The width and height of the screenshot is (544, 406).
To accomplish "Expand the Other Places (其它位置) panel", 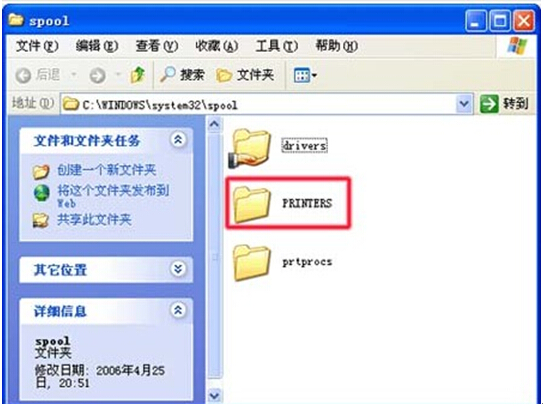I will 178,269.
